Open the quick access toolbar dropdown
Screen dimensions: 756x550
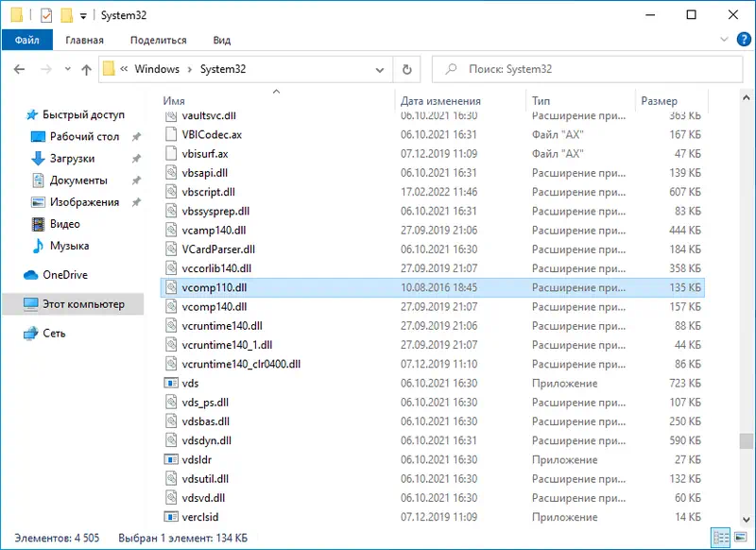coord(83,16)
